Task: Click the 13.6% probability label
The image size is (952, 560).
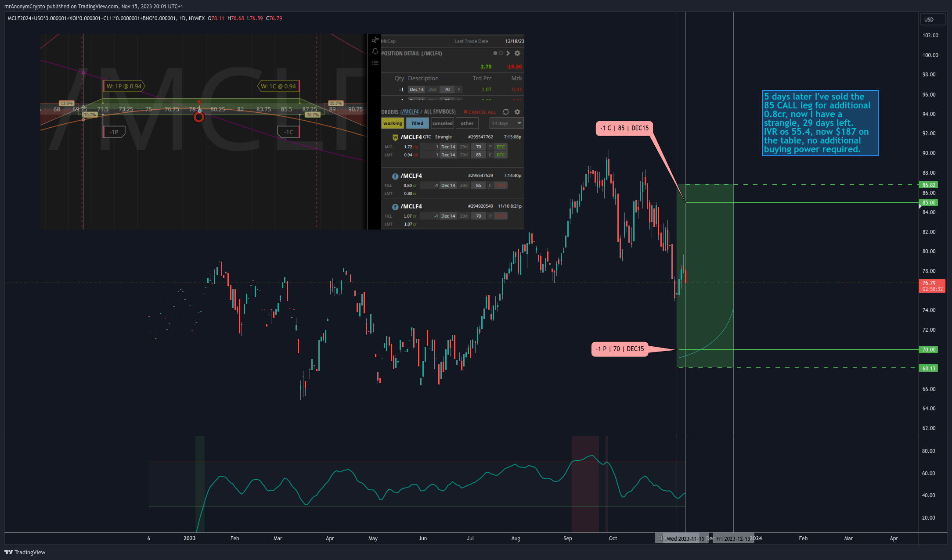Action: 67,103
